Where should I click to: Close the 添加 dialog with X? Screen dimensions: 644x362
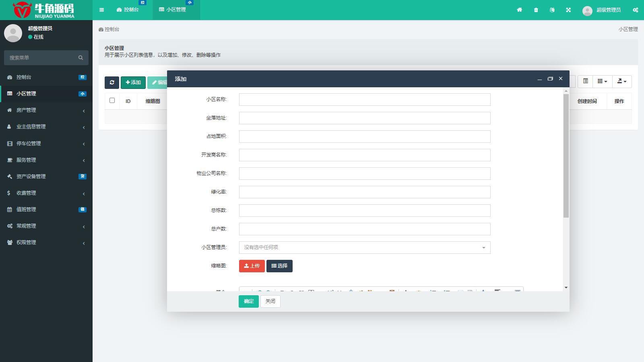tap(561, 79)
